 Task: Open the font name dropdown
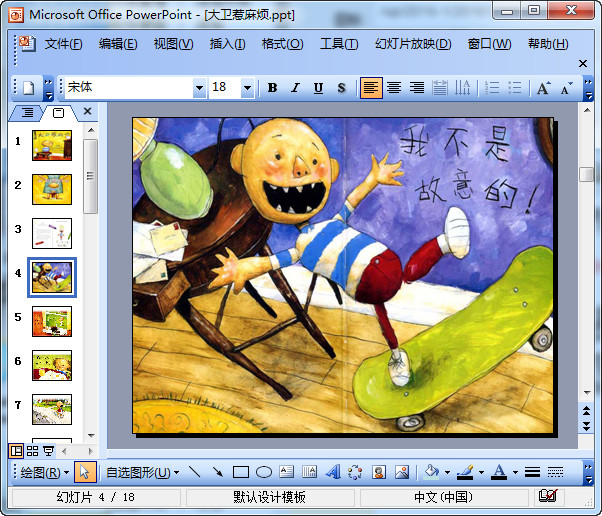click(x=199, y=88)
